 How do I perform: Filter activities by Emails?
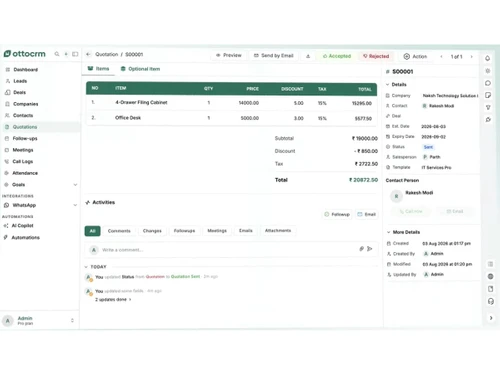246,231
